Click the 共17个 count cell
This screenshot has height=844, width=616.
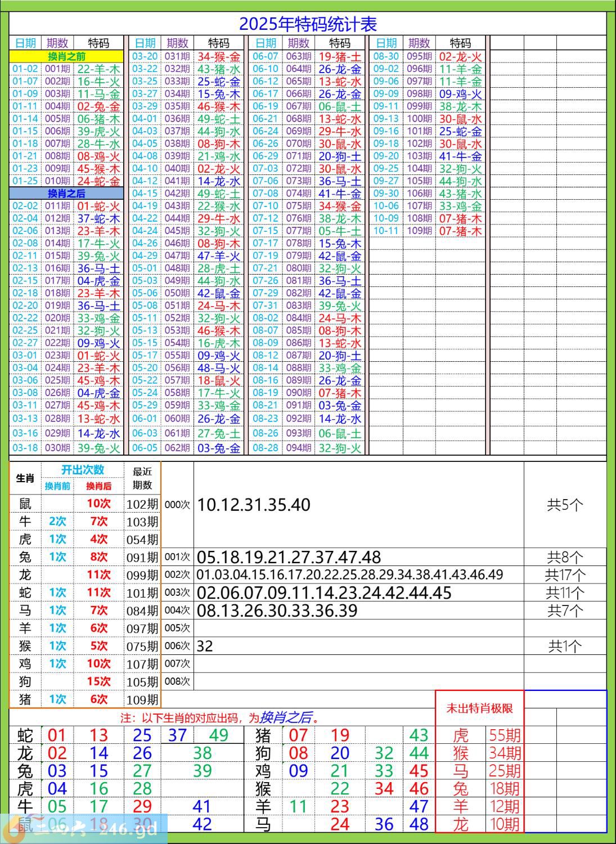tap(565, 575)
